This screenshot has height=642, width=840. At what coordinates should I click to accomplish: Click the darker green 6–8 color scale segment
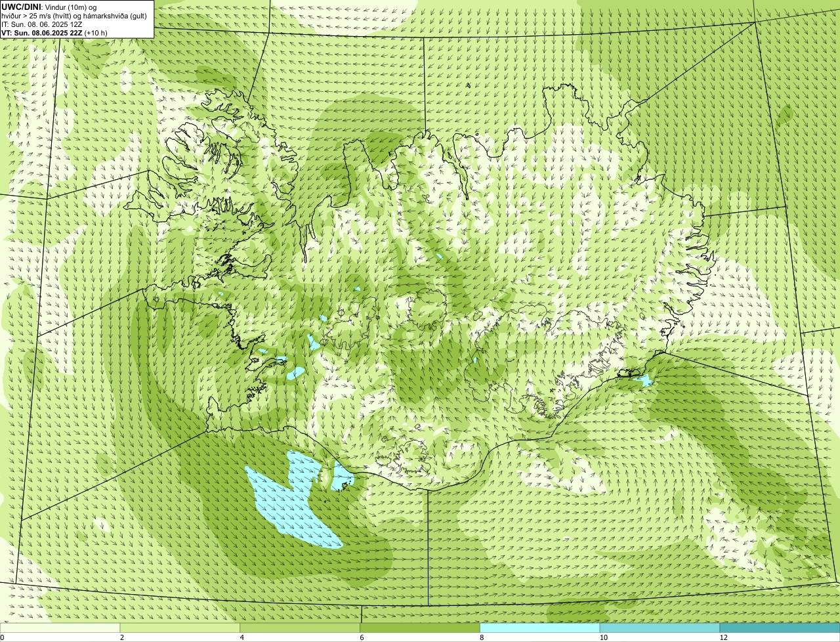click(420, 628)
